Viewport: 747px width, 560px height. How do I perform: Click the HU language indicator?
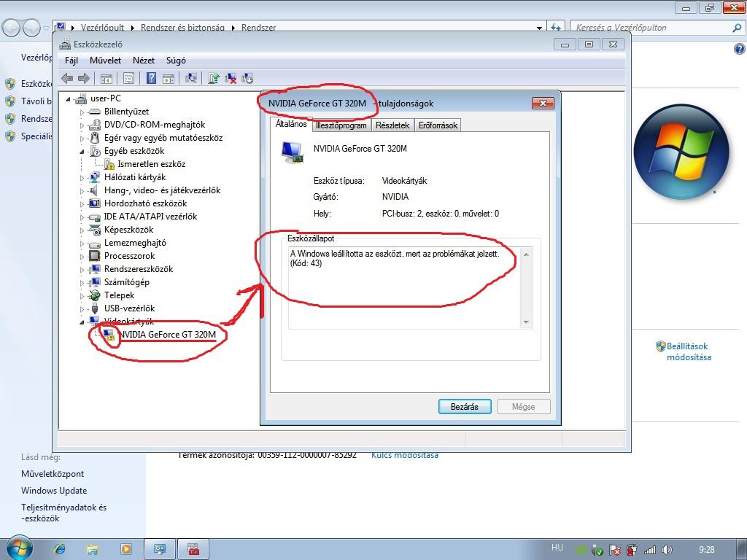557,548
